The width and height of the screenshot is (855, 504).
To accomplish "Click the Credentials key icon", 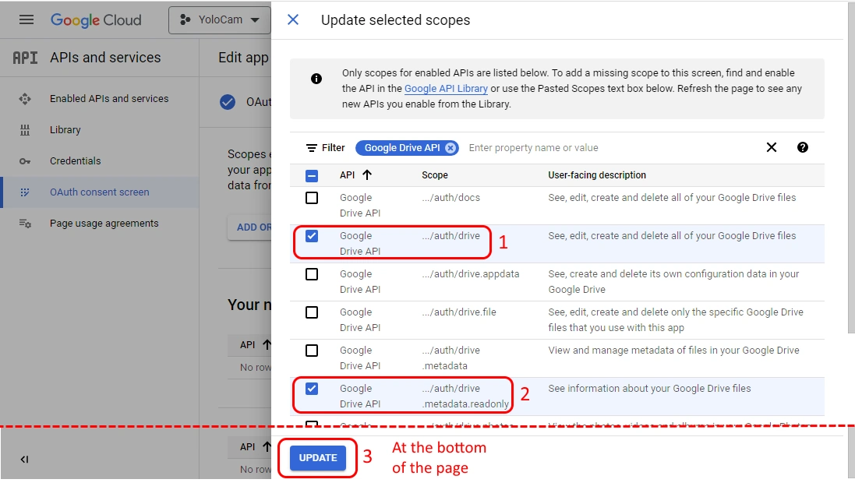I will coord(25,161).
